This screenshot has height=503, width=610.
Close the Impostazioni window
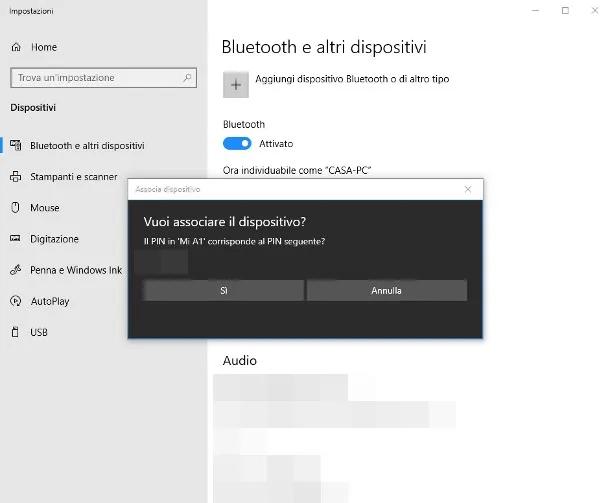(x=595, y=11)
